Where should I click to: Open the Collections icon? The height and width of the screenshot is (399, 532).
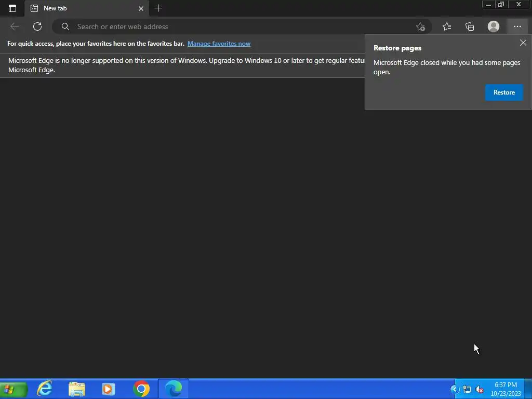click(470, 26)
